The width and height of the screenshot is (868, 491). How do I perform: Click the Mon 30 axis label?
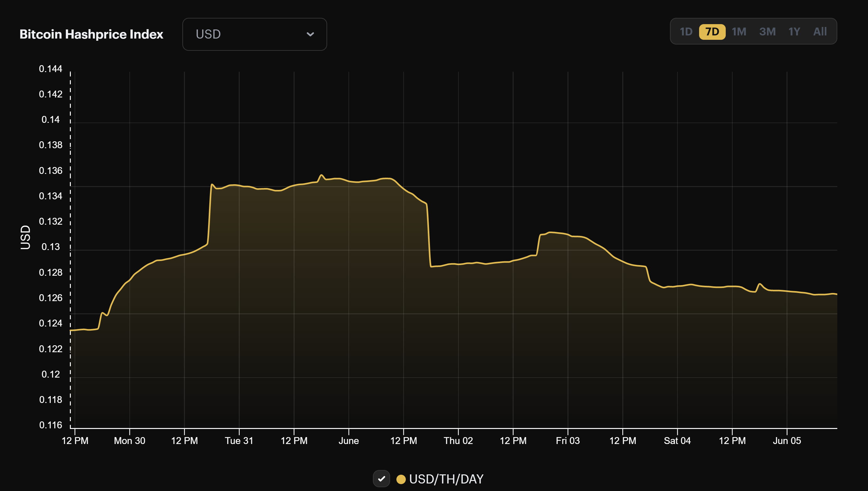pyautogui.click(x=129, y=441)
